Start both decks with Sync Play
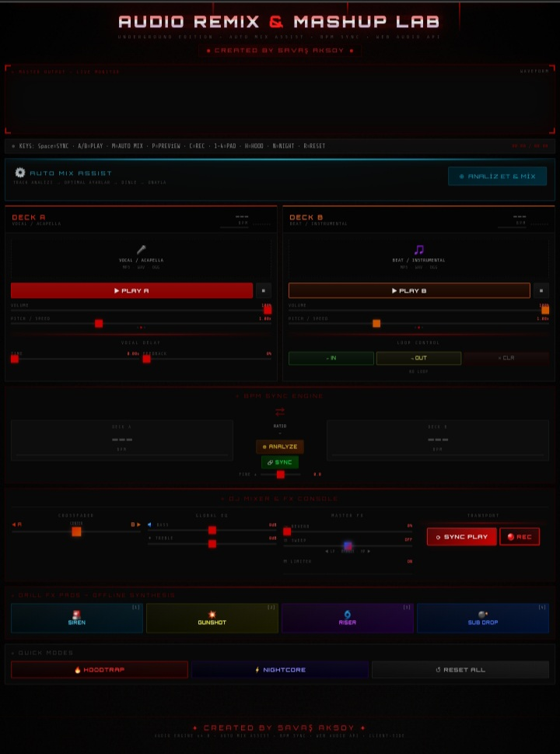The image size is (560, 754). tap(461, 537)
